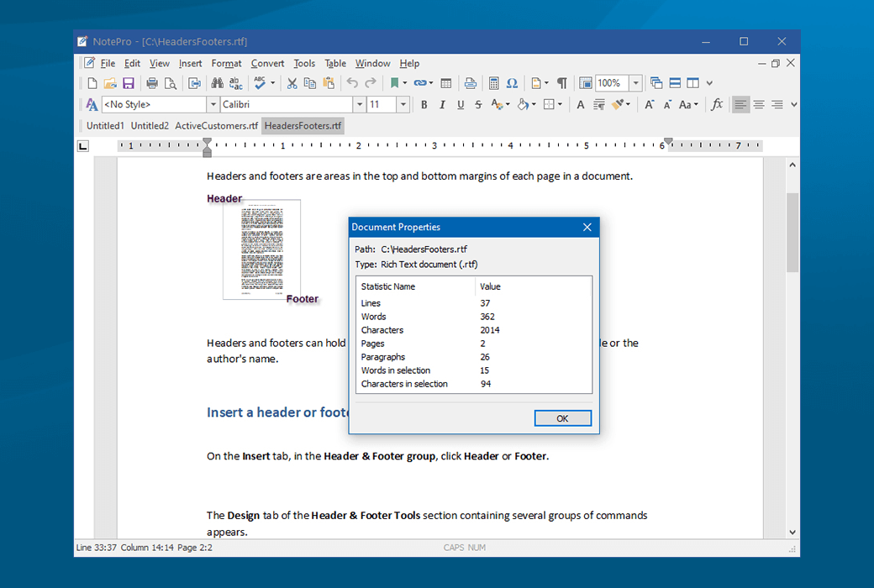Open the Convert menu
874x588 pixels.
(x=267, y=64)
